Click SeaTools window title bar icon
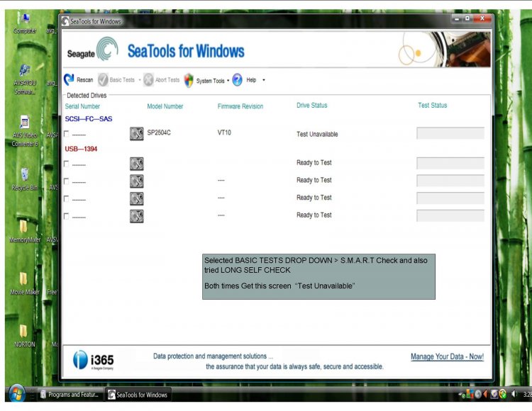Screen dimensions: 532x411 click(65, 21)
